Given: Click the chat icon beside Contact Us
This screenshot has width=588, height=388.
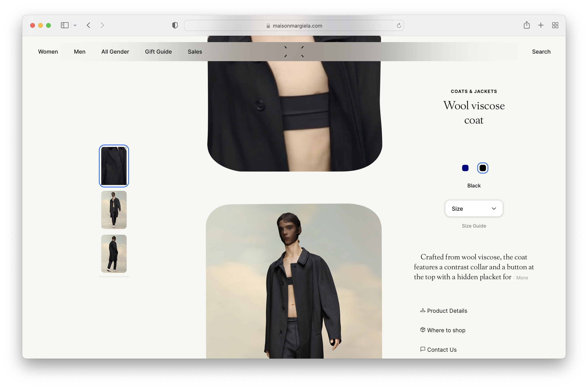Looking at the screenshot, I should (x=423, y=349).
